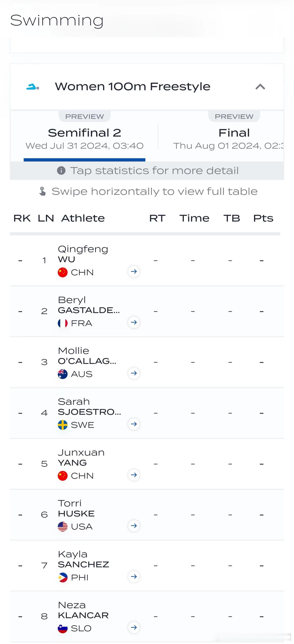This screenshot has width=294, height=644.
Task: Open Kayla Sanchez's arrow icon
Action: 134,577
